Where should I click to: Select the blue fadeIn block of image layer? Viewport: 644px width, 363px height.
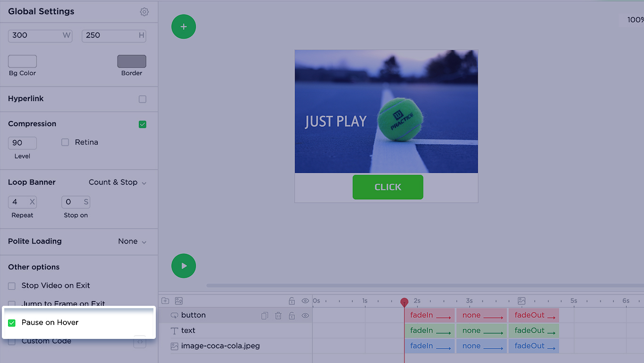point(430,346)
